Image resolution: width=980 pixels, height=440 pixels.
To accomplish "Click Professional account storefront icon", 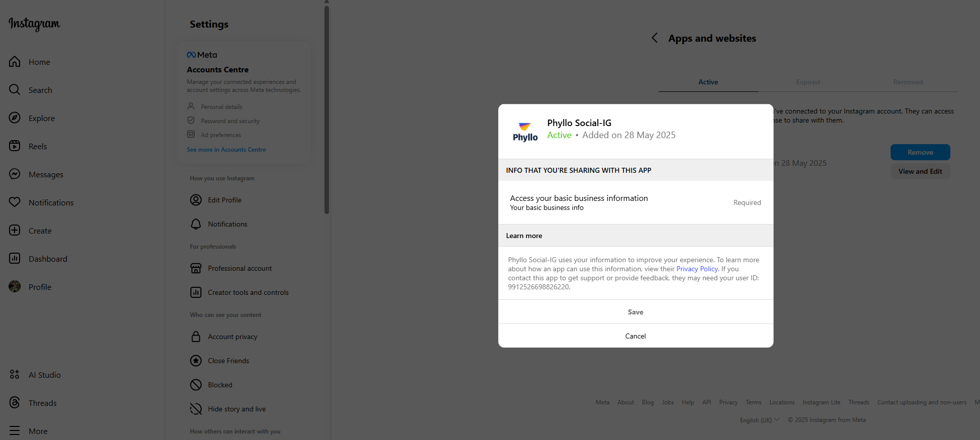I will (x=196, y=268).
